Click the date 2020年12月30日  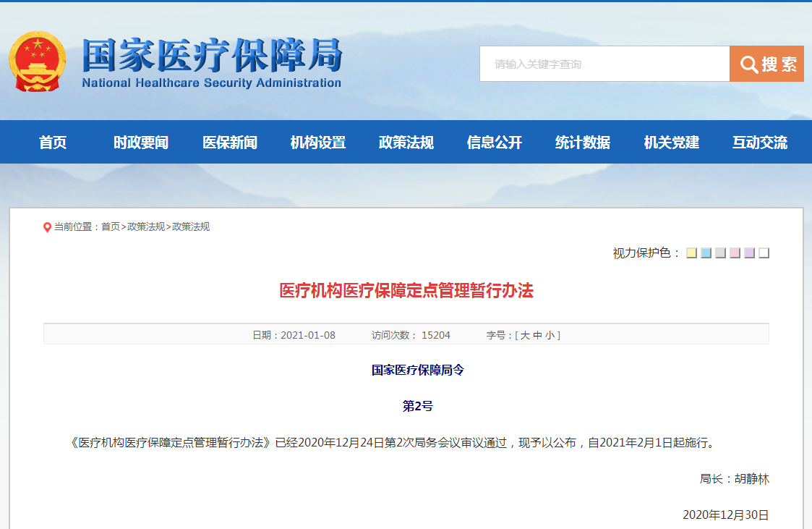(725, 515)
